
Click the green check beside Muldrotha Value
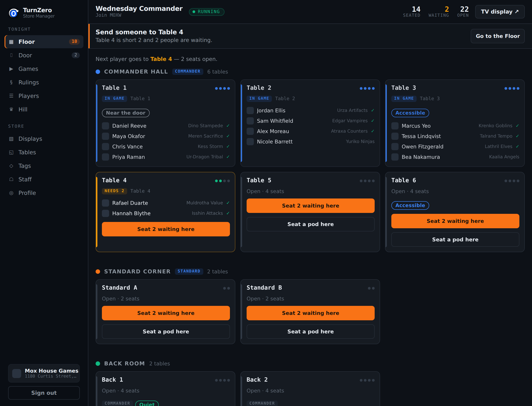pyautogui.click(x=228, y=203)
